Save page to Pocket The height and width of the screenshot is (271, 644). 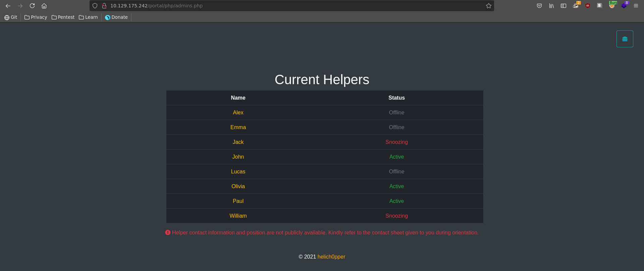click(x=539, y=6)
